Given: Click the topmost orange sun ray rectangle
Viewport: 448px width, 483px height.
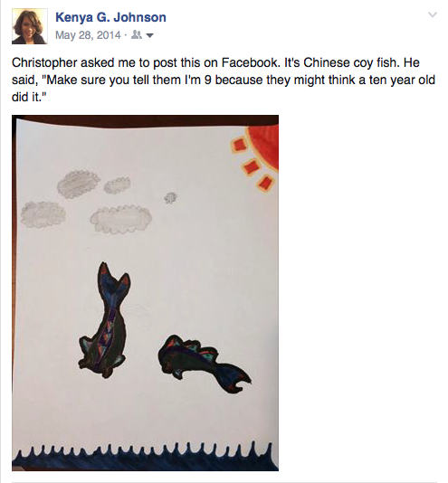Looking at the screenshot, I should point(239,145).
